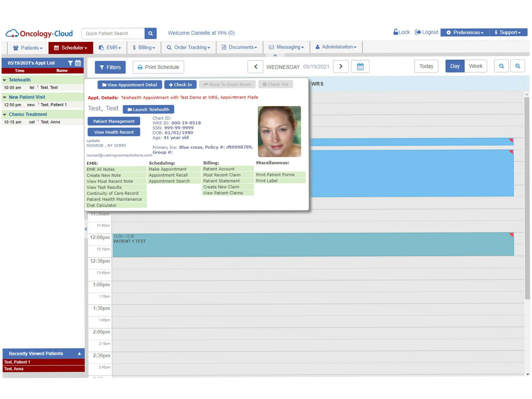Select the Scheduler tab
Screen dimensions: 532x399
point(70,48)
